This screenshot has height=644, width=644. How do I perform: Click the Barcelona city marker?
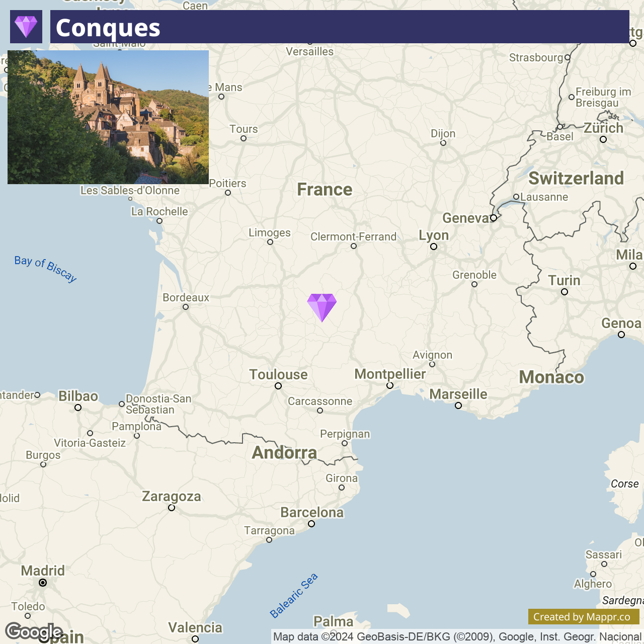tap(311, 524)
